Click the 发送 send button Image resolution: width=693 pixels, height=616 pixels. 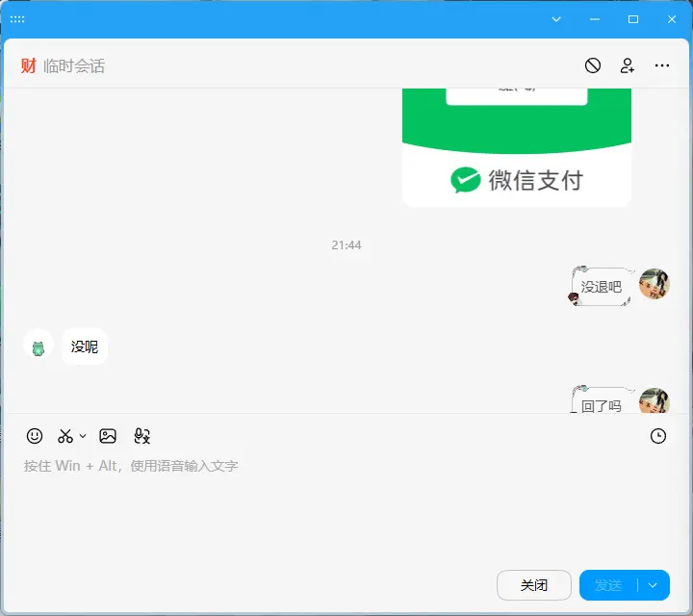608,585
